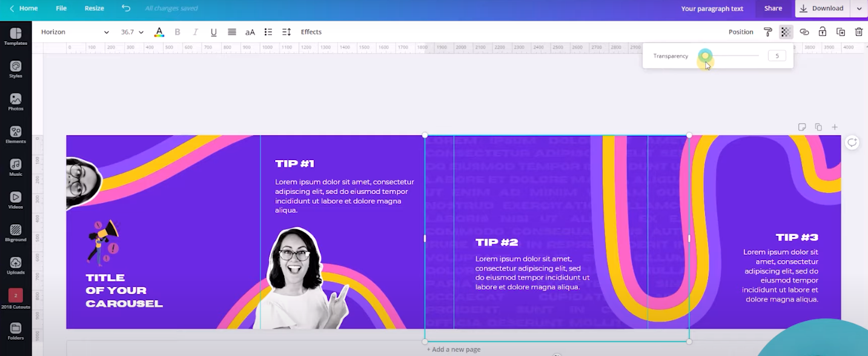Viewport: 868px width, 356px height.
Task: Select the 'TITLE OF YOUR CAROUSEL' text
Action: [124, 291]
